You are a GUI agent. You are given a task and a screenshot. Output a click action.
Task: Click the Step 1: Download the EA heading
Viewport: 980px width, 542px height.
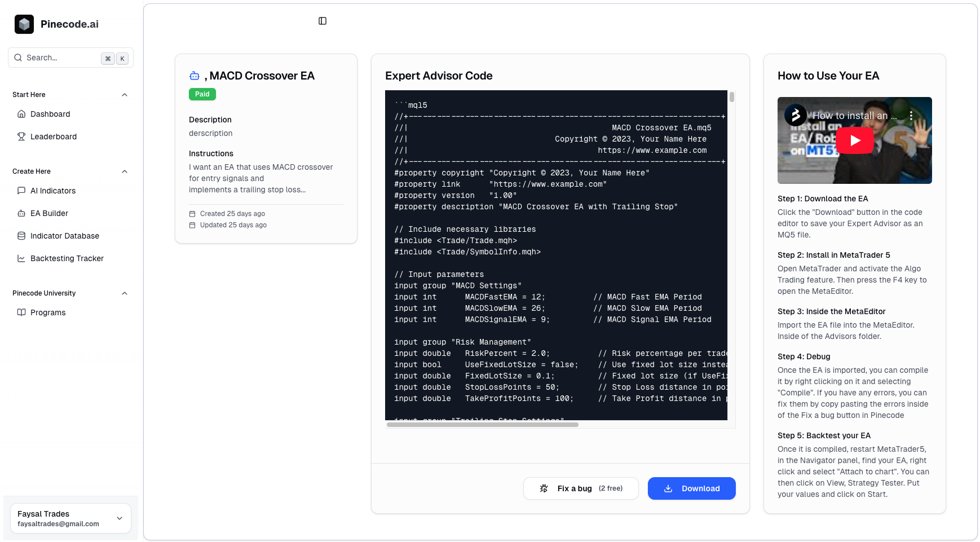pyautogui.click(x=823, y=199)
